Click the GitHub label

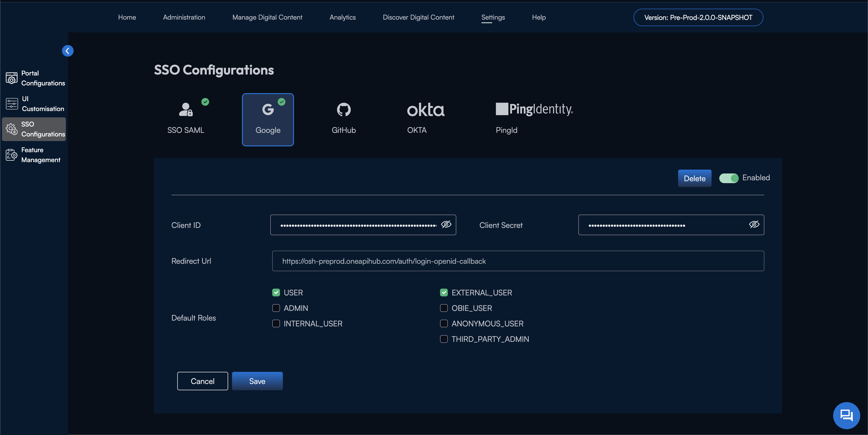(x=344, y=130)
